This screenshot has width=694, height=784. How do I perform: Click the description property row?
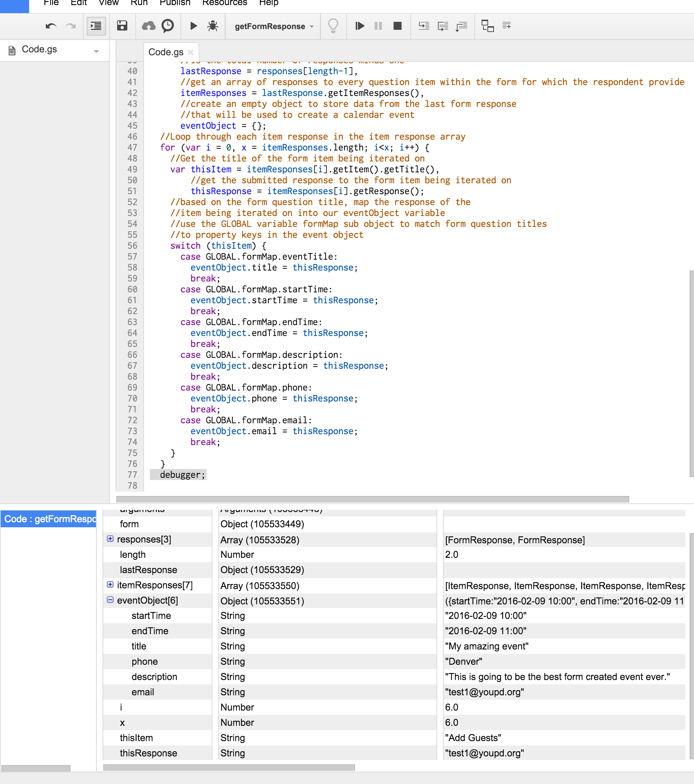point(394,677)
